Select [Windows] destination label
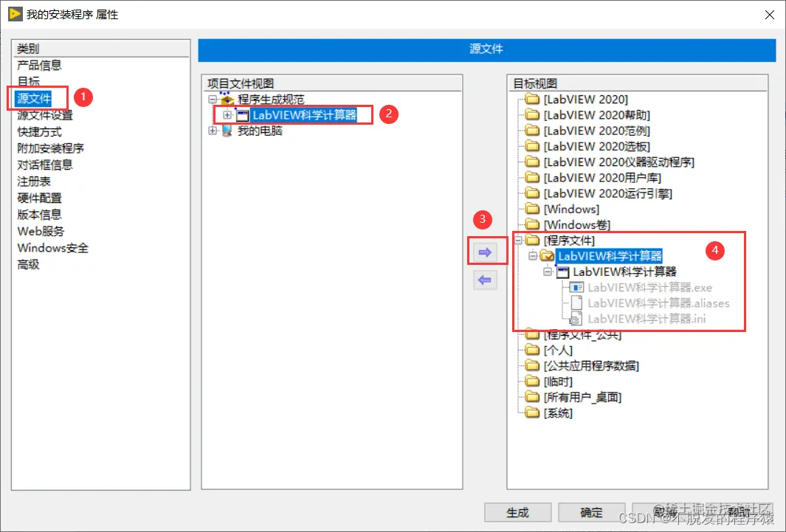 click(x=571, y=209)
